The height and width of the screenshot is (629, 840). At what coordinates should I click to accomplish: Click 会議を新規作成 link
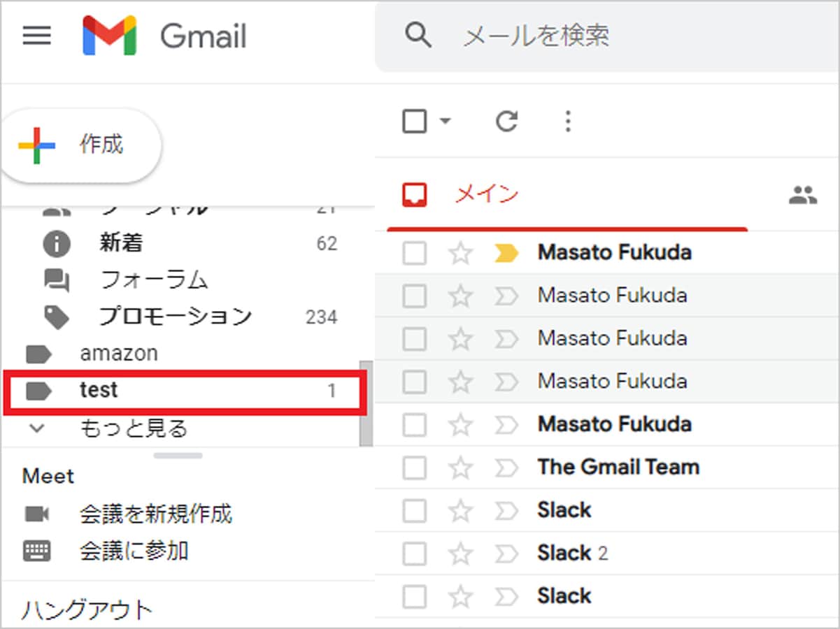[x=156, y=514]
